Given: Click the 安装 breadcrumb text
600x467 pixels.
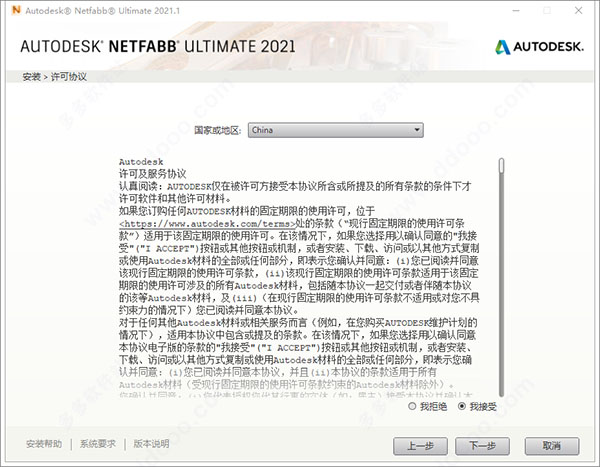Looking at the screenshot, I should (31, 77).
